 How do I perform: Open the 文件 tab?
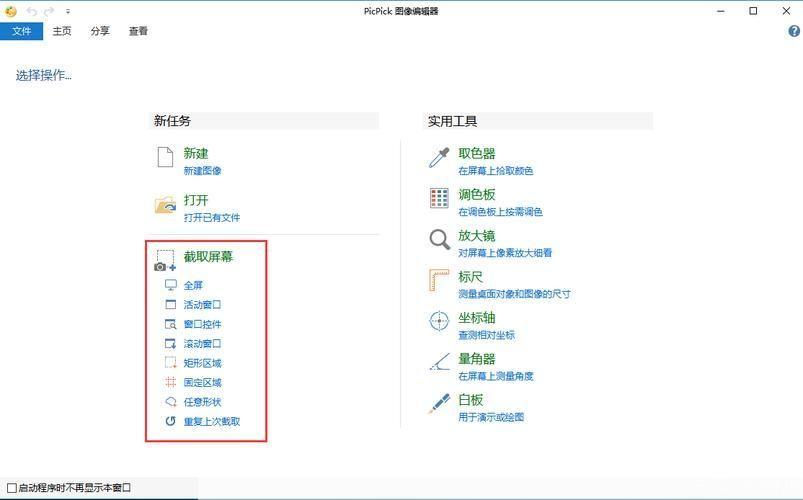[x=22, y=31]
